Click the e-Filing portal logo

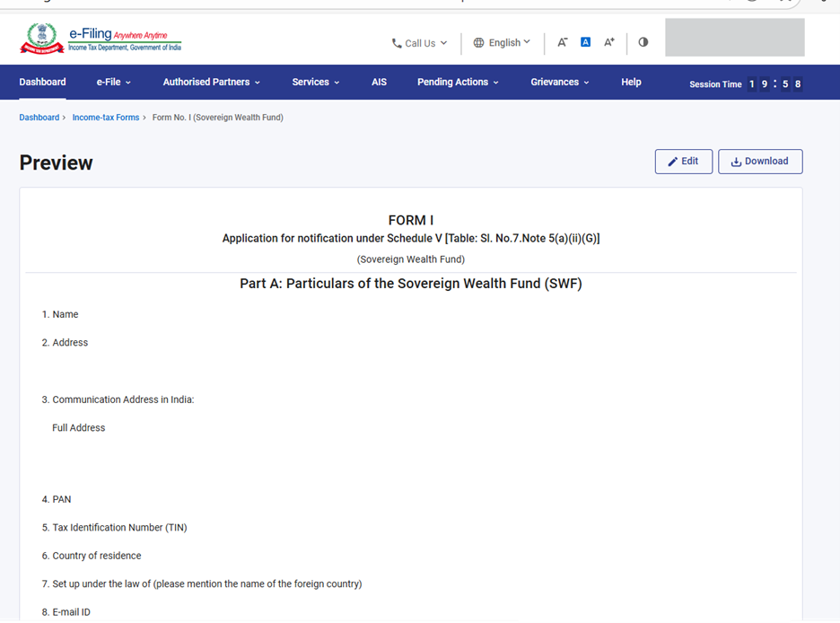[x=101, y=39]
